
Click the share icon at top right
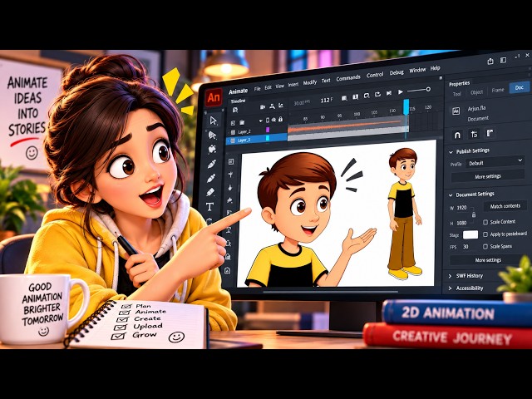click(x=490, y=61)
